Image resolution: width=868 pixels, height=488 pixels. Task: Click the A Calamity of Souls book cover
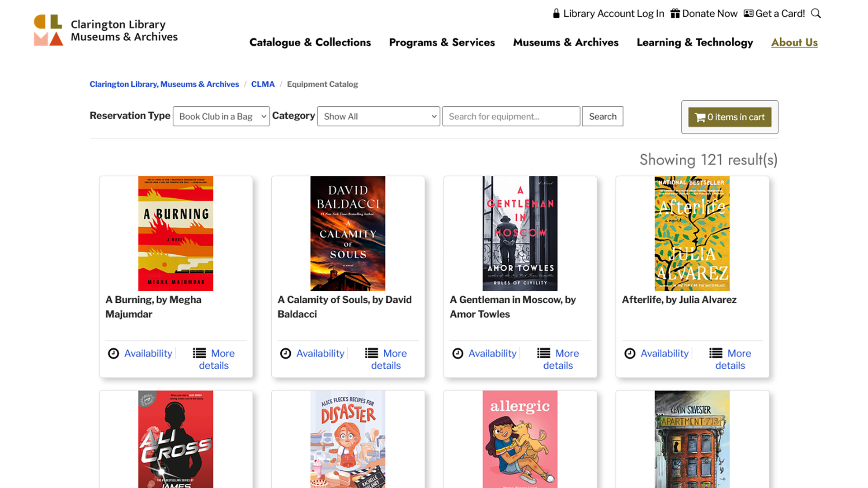tap(348, 234)
